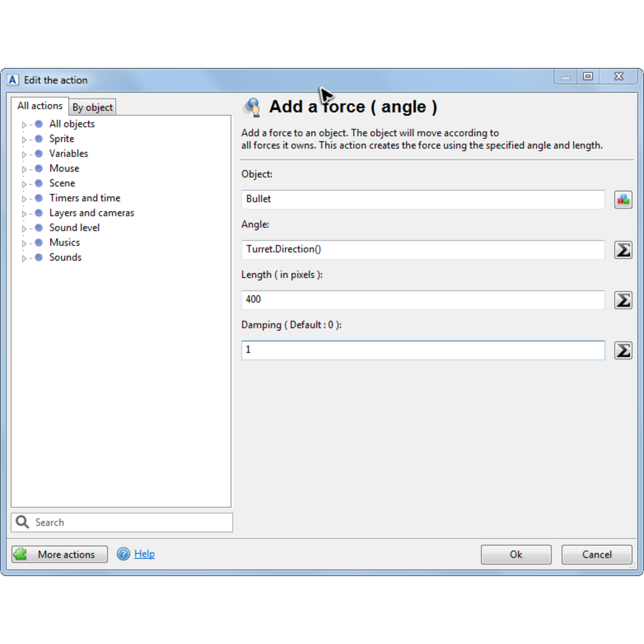Screen dimensions: 644x644
Task: Click the Add a force lightbulb icon
Action: (253, 107)
